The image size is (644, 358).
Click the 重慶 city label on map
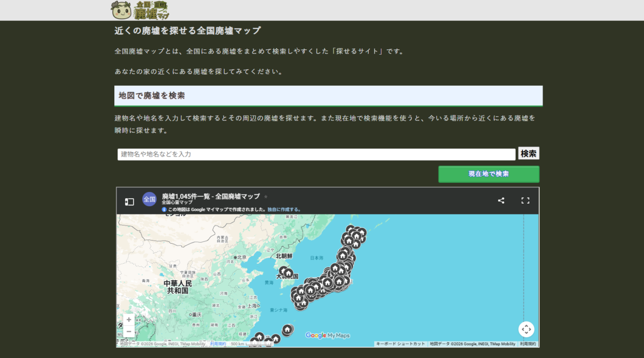pos(196,315)
